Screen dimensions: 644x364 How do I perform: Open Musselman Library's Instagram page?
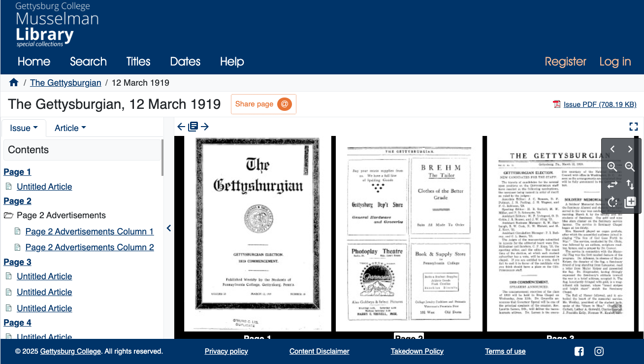[x=599, y=351]
